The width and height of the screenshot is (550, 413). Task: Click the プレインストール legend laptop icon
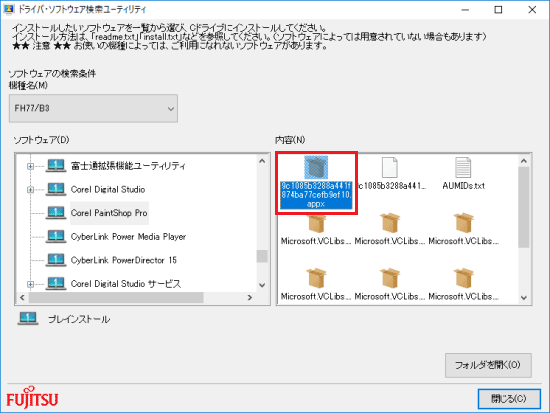tap(28, 319)
